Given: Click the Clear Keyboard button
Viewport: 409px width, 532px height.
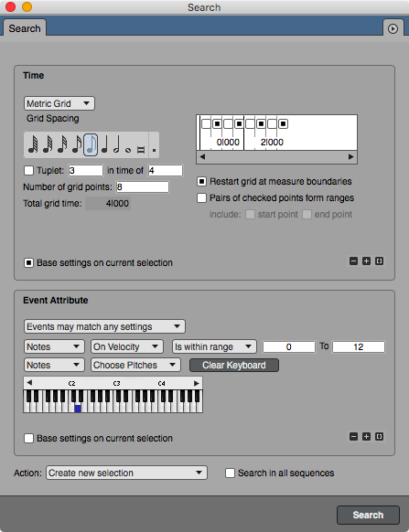Looking at the screenshot, I should coord(234,365).
